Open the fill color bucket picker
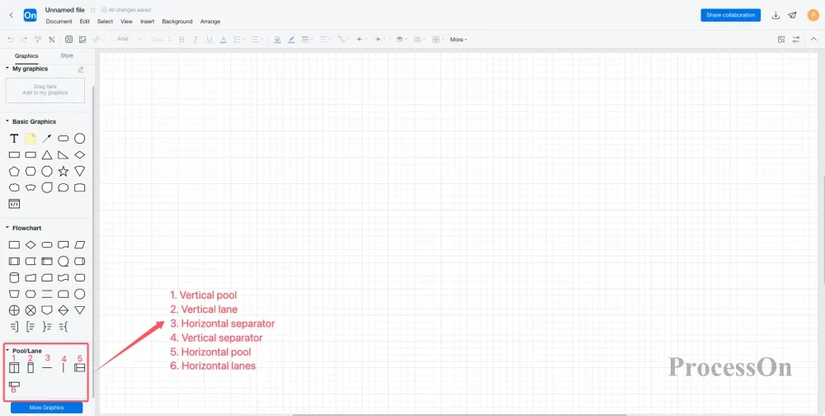 click(277, 39)
